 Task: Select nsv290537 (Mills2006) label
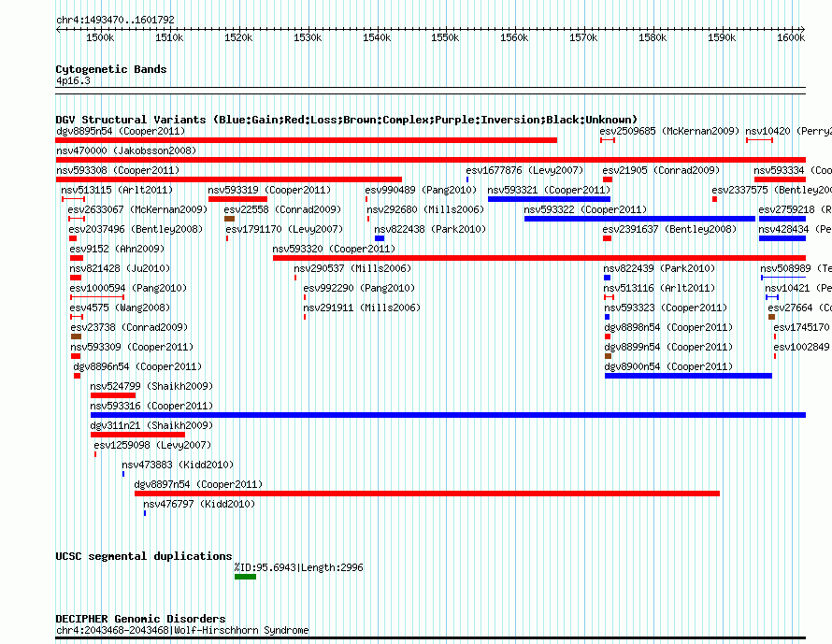pyautogui.click(x=352, y=268)
